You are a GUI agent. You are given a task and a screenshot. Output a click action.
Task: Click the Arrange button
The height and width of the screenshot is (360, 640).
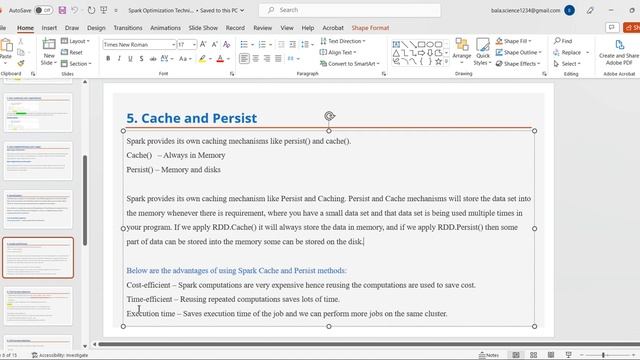(462, 51)
